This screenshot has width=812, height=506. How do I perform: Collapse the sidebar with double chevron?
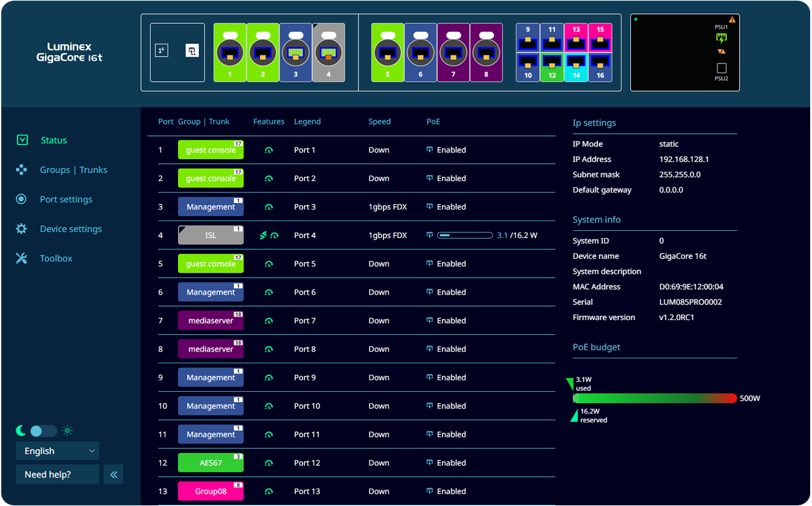(x=114, y=474)
